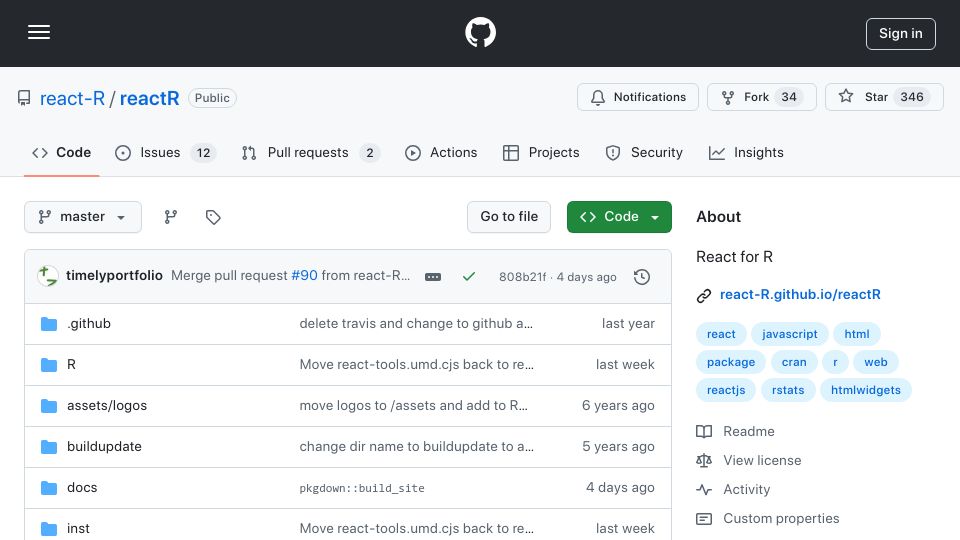Open pull request #90 link
Image resolution: width=960 pixels, height=540 pixels.
(304, 276)
